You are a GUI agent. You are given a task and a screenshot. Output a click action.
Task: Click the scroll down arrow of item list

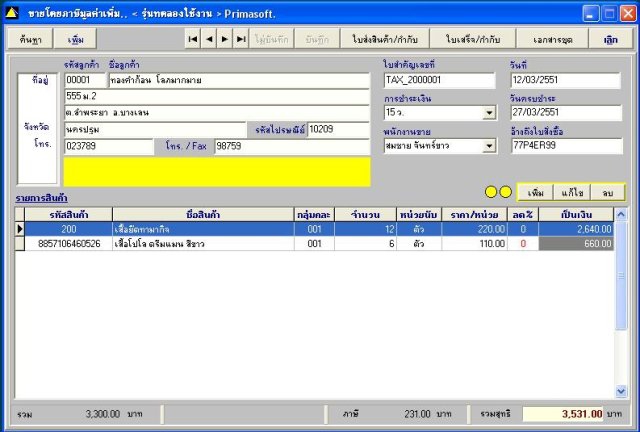pyautogui.click(x=621, y=391)
